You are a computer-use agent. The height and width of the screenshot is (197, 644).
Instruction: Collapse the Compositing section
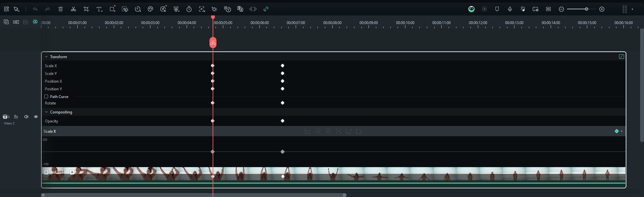click(x=47, y=112)
